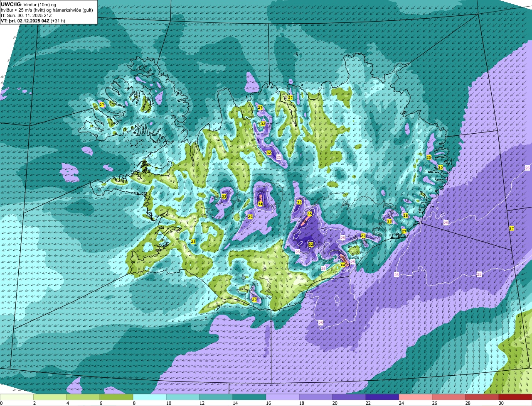Click legend scale value 14
The height and width of the screenshot is (406, 532).
235,403
